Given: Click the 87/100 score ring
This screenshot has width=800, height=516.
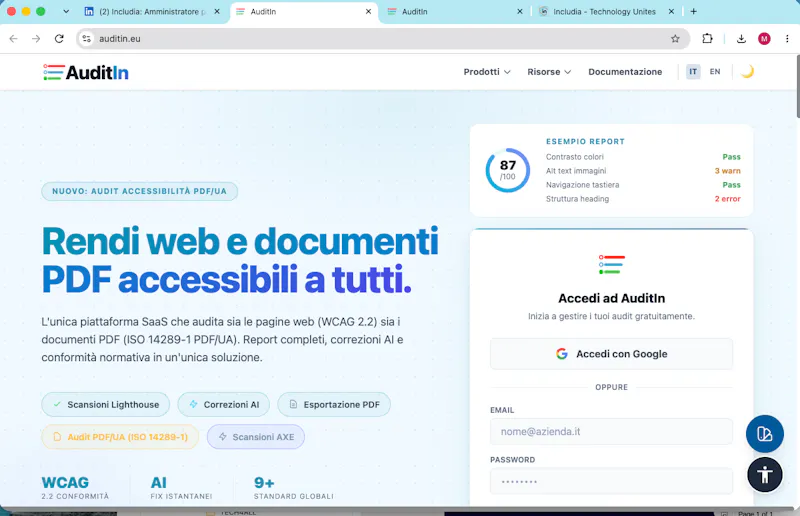Looking at the screenshot, I should 507,170.
